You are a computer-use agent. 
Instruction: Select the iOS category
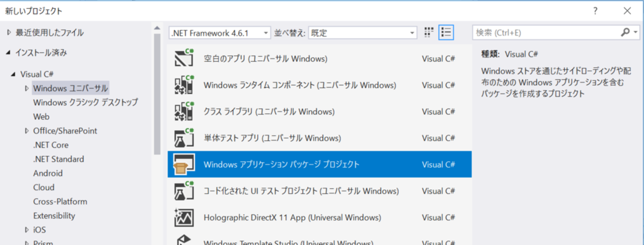point(39,230)
